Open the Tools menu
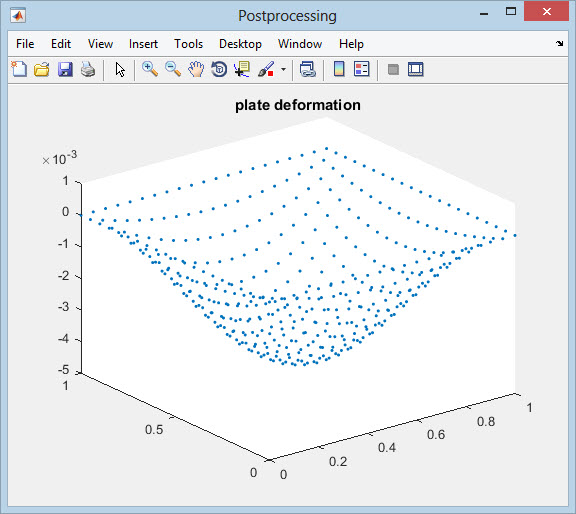 coord(188,44)
